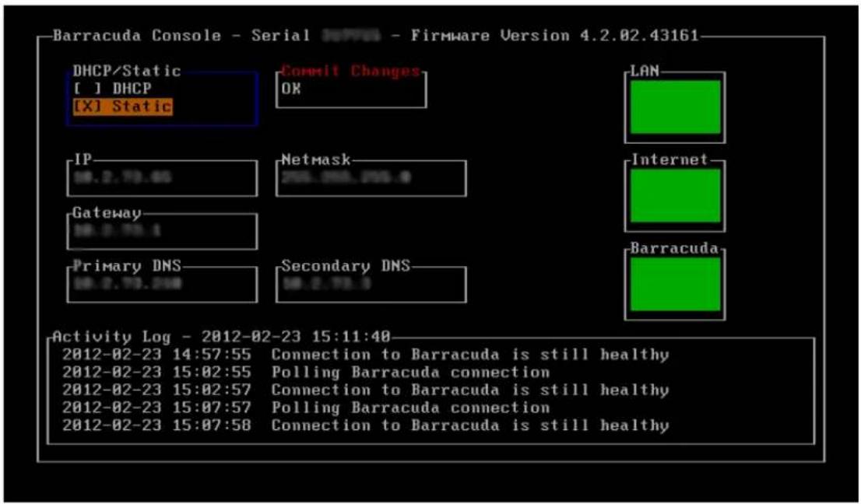Click the green Internet status indicator

click(x=675, y=195)
